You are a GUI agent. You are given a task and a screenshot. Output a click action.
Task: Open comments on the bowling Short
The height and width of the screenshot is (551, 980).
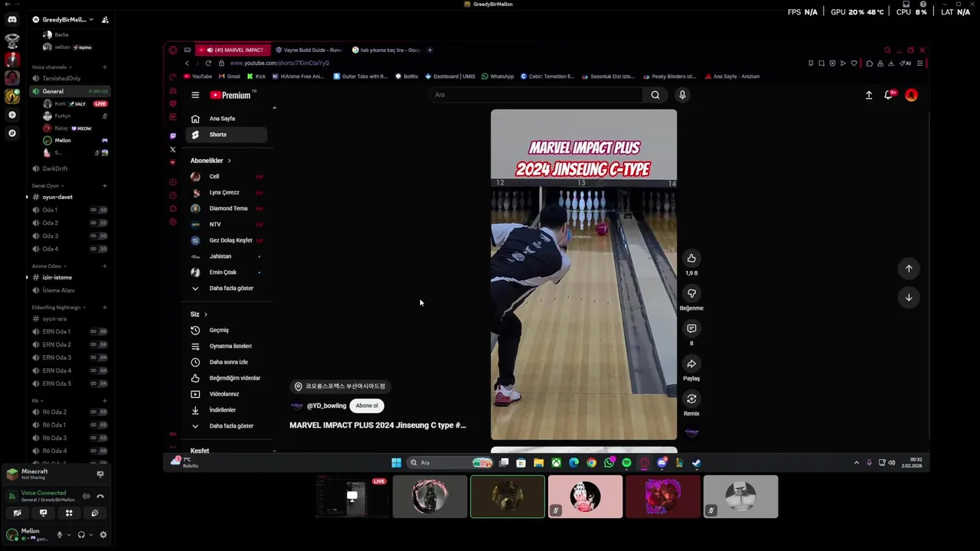pyautogui.click(x=691, y=328)
